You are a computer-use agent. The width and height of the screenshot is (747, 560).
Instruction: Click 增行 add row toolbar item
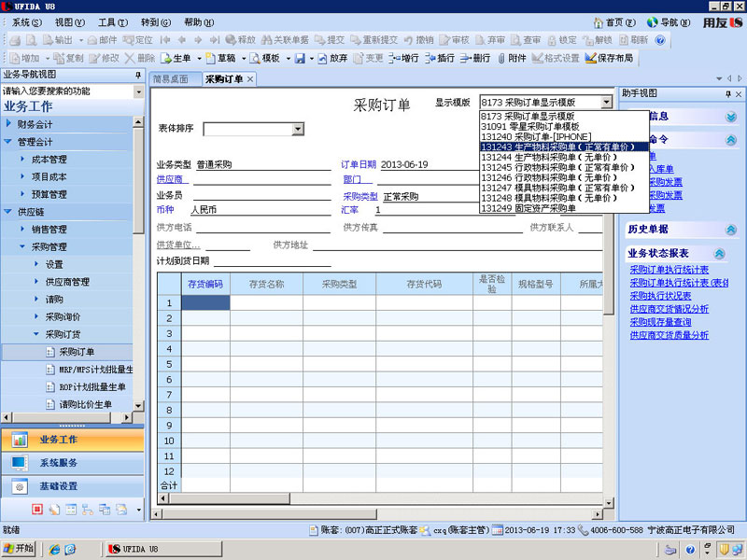403,58
